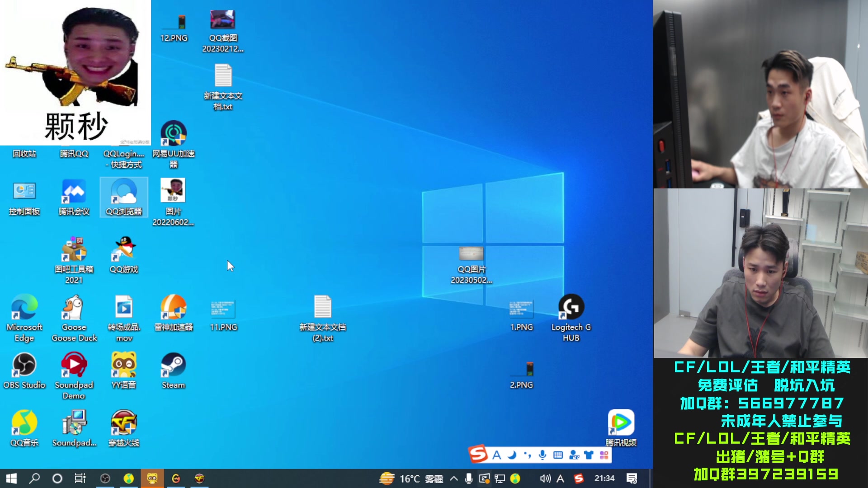This screenshot has height=488, width=868.
Task: Open Sogou input tray icon
Action: 579,479
